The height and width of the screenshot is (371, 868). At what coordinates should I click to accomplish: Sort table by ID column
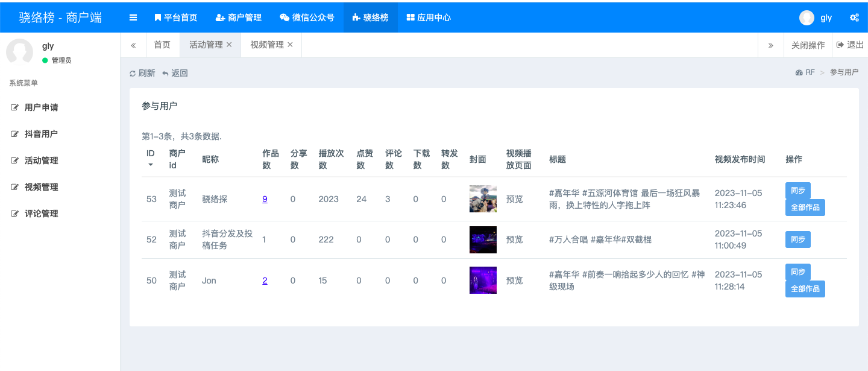click(x=151, y=159)
